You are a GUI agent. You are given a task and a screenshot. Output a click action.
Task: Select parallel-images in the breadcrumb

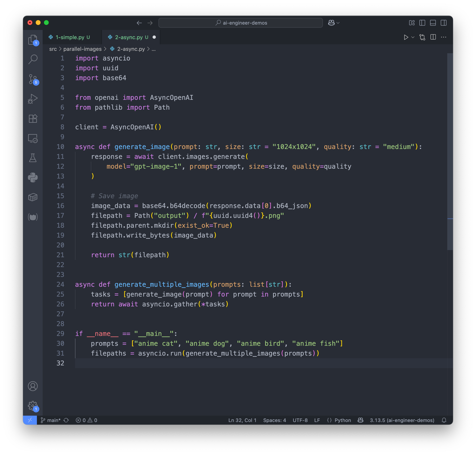click(x=82, y=49)
